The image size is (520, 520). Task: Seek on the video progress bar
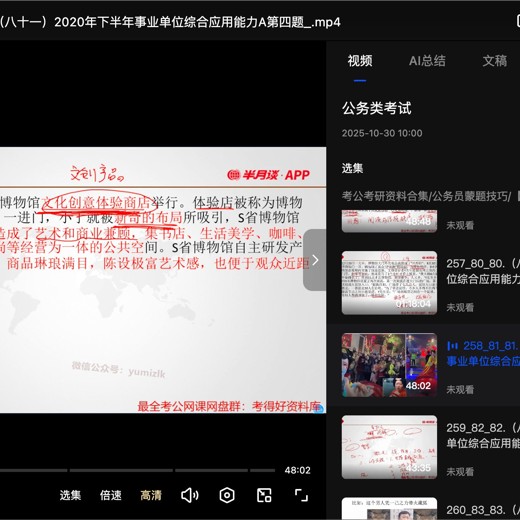[137, 470]
